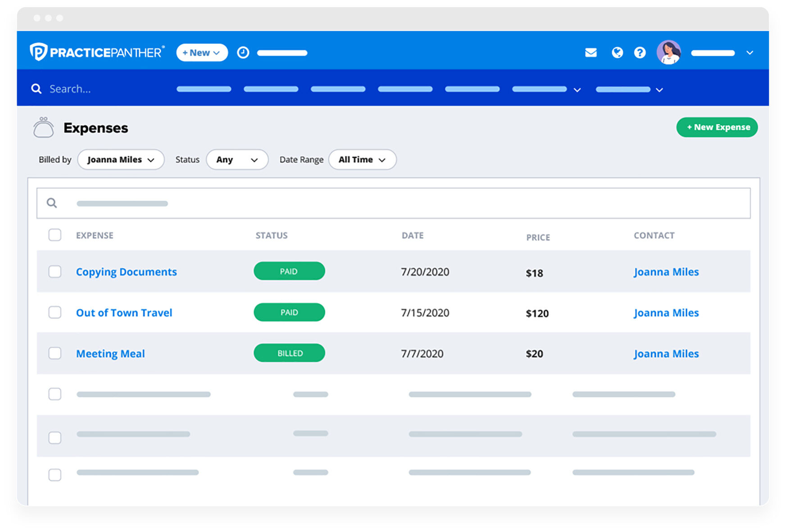Open the user profile avatar
This screenshot has width=786, height=532.
point(669,53)
